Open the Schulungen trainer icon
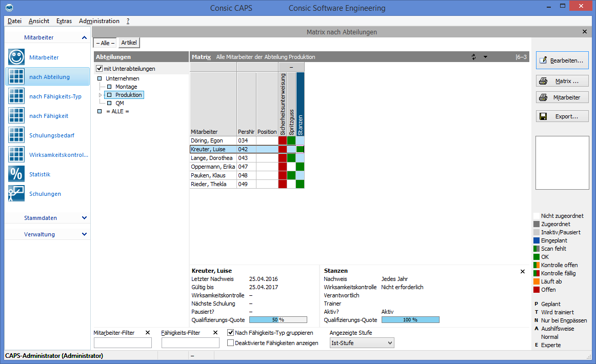The height and width of the screenshot is (364, 596). click(x=16, y=194)
